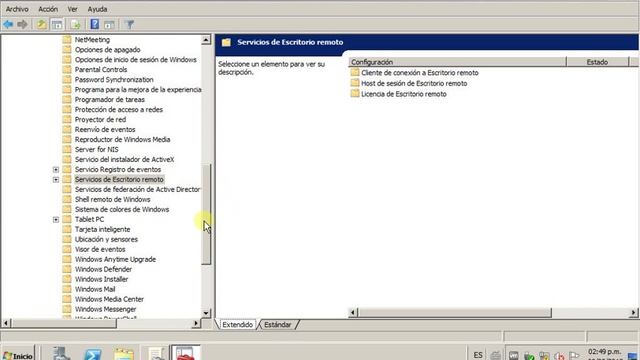
Task: Click the details pane scroll left arrow
Action: coord(353,313)
